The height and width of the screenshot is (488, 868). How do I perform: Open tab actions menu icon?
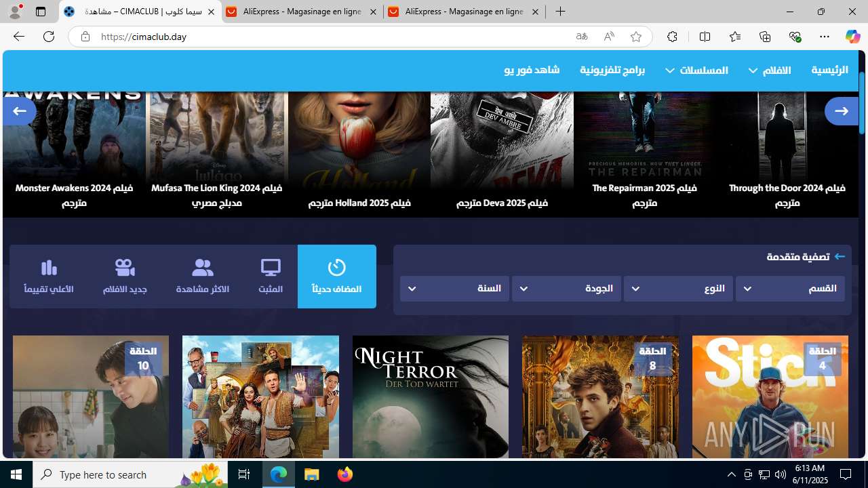coord(41,12)
